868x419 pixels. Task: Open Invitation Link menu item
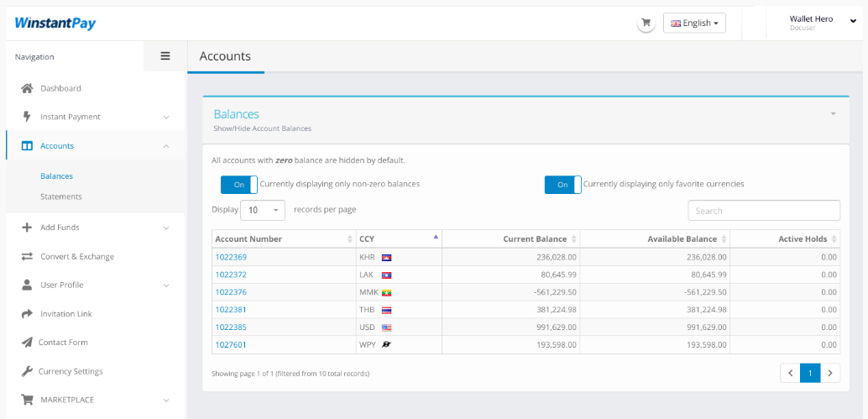(x=65, y=314)
